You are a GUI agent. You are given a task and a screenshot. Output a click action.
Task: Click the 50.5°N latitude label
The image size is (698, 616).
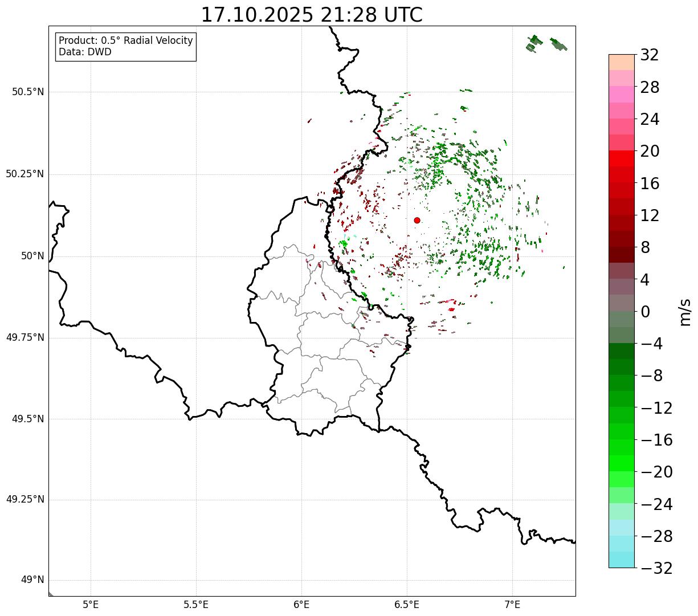coord(28,92)
